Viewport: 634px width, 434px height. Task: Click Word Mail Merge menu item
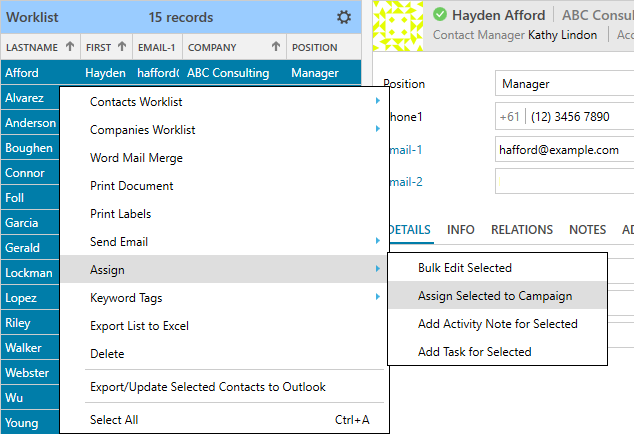[x=136, y=158]
